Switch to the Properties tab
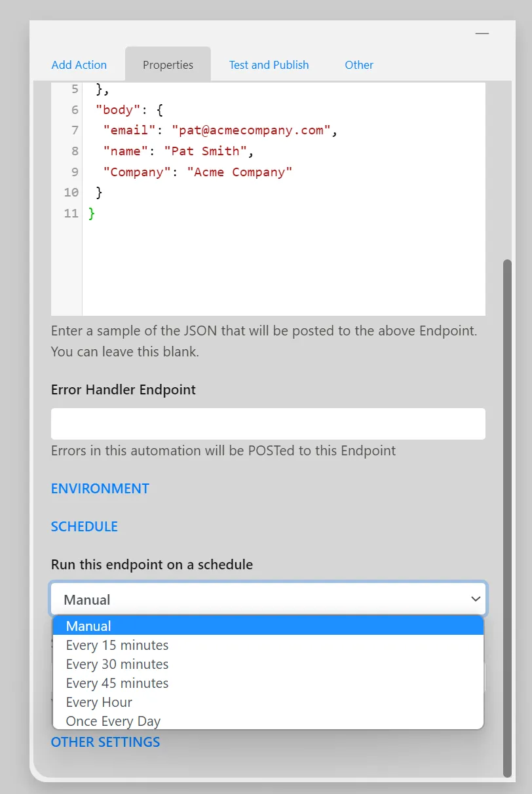Screen dimensions: 532x794 (x=168, y=65)
